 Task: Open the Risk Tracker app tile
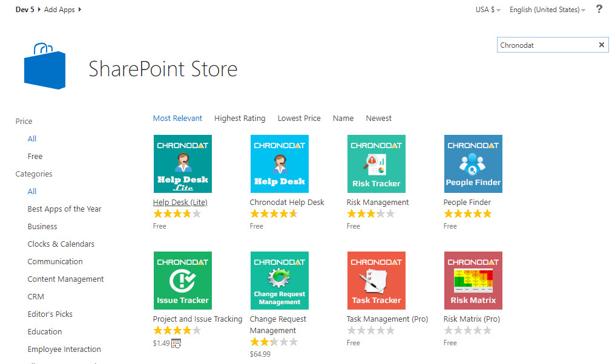[x=376, y=164]
